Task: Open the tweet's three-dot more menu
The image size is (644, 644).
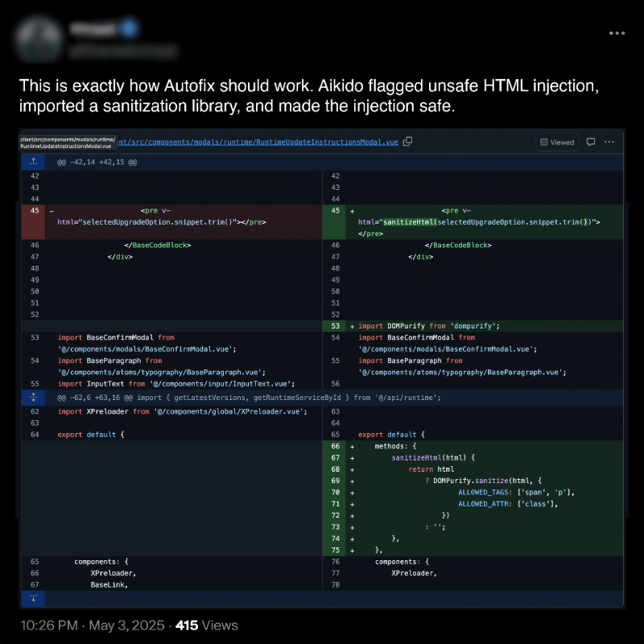Action: click(617, 33)
